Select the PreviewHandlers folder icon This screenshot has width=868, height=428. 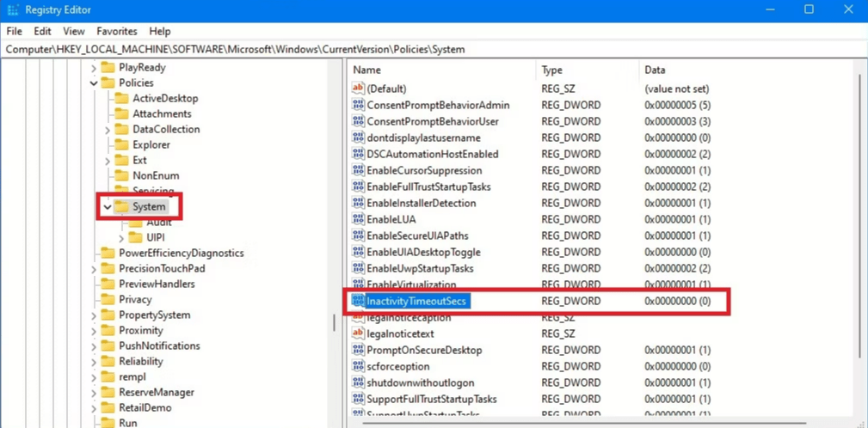(x=108, y=284)
